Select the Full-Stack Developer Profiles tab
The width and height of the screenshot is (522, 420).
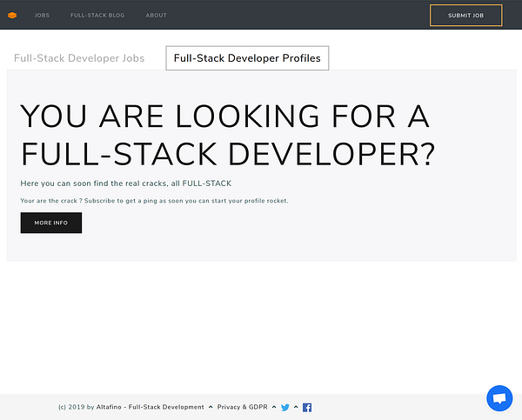247,58
